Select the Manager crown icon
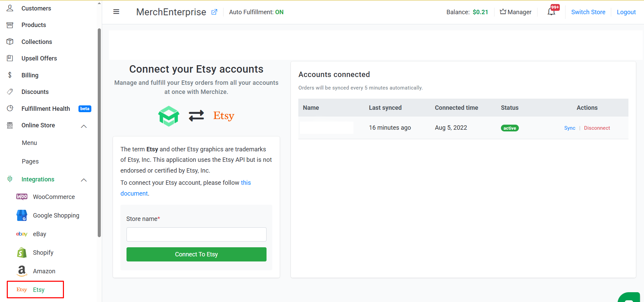 coord(503,11)
